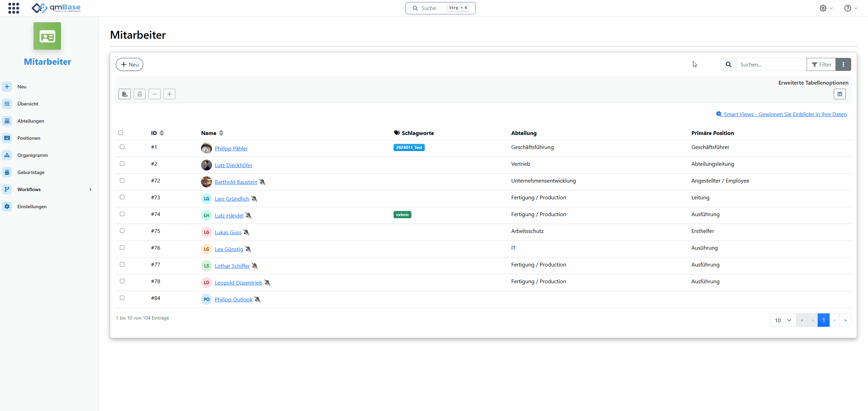
Task: Toggle the select-all checkbox in table header
Action: (x=121, y=133)
